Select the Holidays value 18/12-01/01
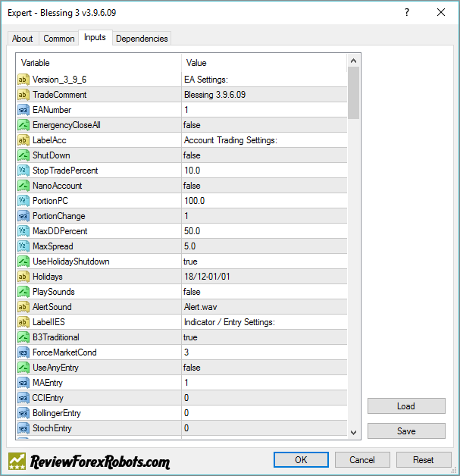This screenshot has width=460, height=476. (207, 277)
